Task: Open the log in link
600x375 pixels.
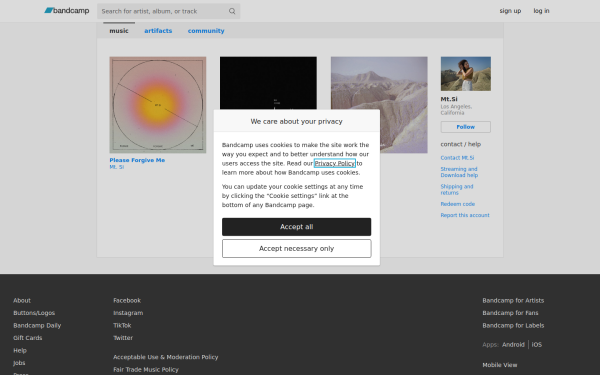Action: (541, 11)
